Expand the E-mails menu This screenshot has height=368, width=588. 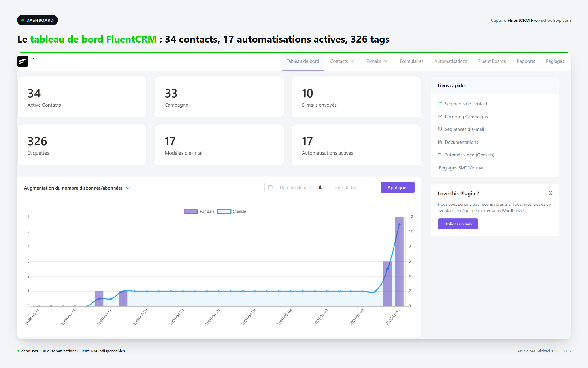coord(377,61)
